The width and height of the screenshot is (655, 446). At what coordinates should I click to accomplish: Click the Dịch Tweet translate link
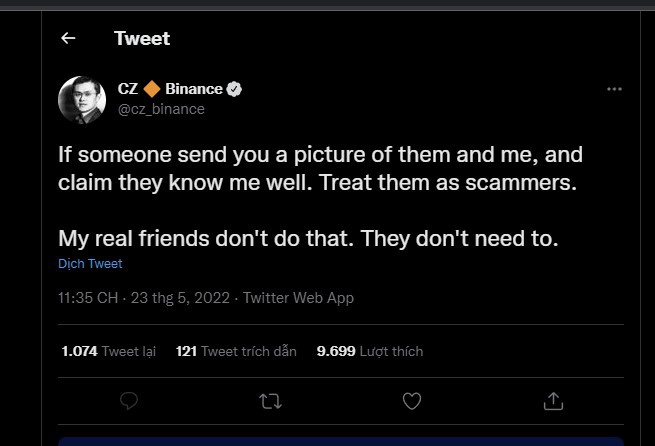click(x=90, y=264)
